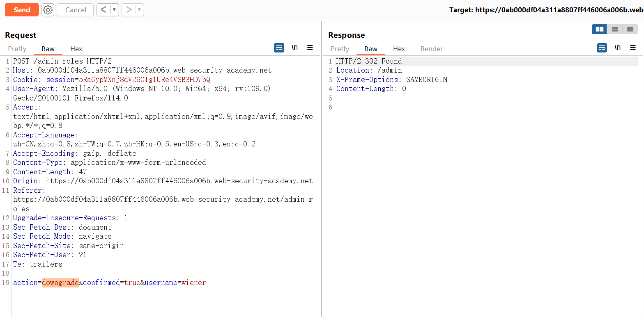This screenshot has width=644, height=317.
Task: Expand the back history dropdown arrow
Action: [x=114, y=10]
